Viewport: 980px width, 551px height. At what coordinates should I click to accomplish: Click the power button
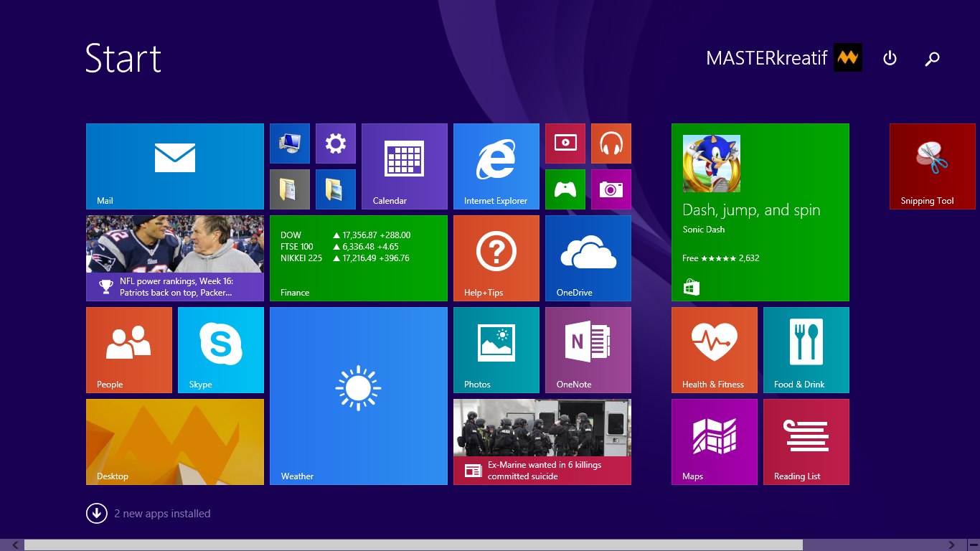pos(890,58)
